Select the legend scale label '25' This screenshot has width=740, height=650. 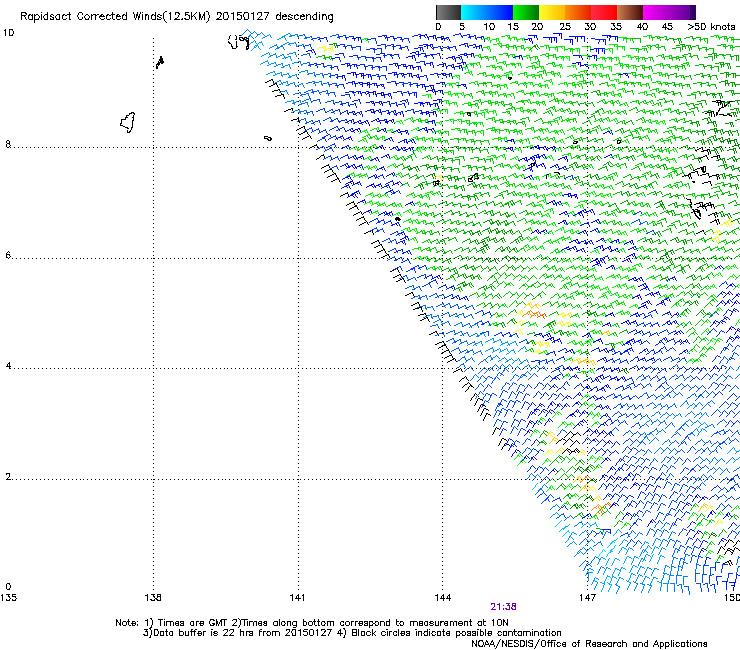pyautogui.click(x=565, y=27)
